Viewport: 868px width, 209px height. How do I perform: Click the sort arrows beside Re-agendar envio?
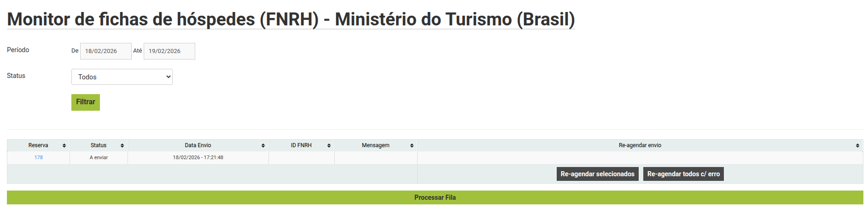pyautogui.click(x=857, y=145)
